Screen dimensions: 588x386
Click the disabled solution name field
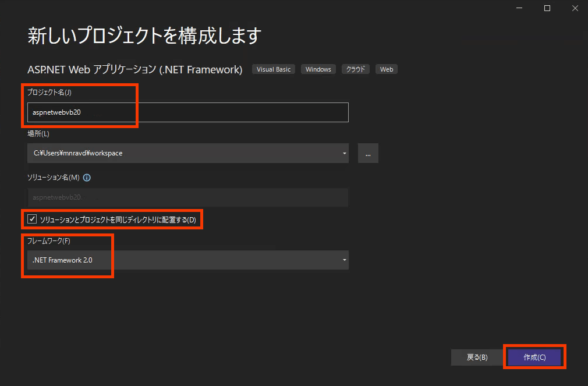click(188, 197)
